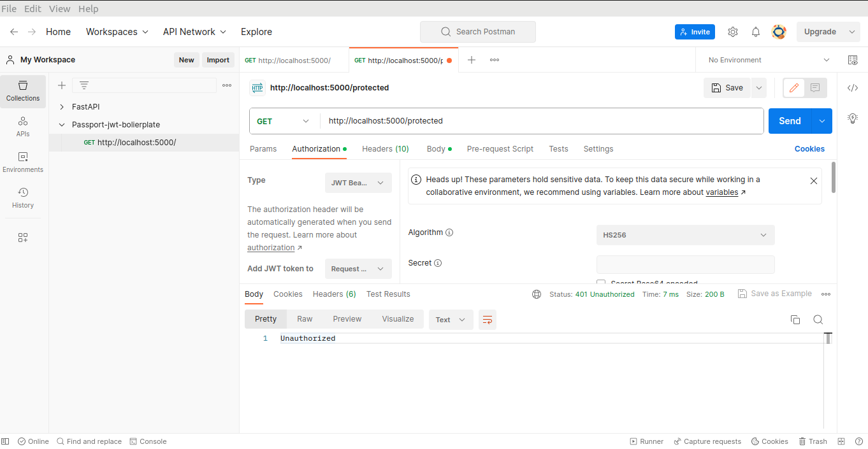The image size is (868, 449).
Task: Open the GET method dropdown
Action: pyautogui.click(x=283, y=121)
